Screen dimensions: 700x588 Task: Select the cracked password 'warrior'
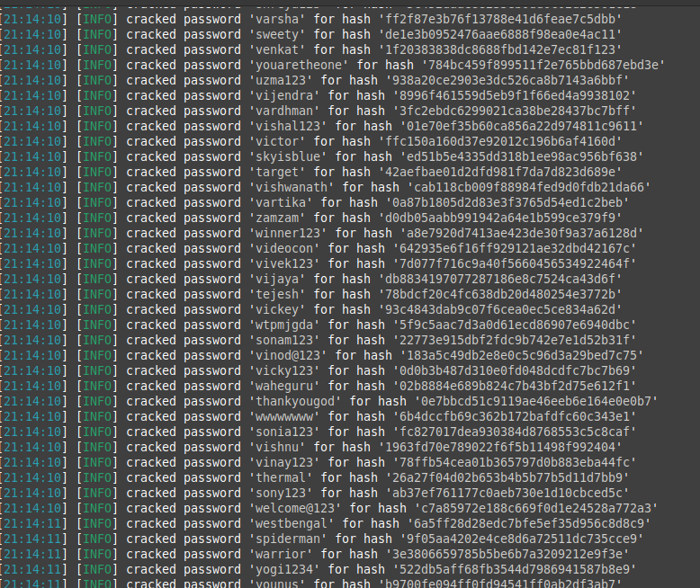[x=281, y=554]
